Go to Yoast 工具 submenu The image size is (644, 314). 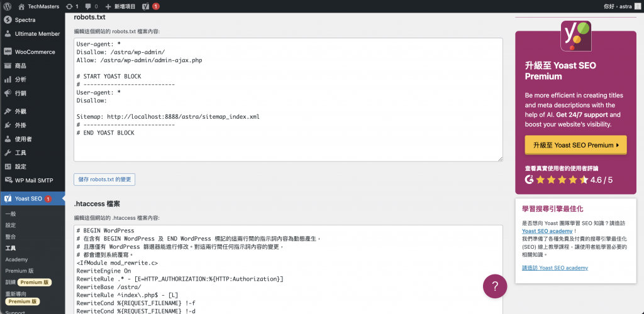(x=10, y=249)
